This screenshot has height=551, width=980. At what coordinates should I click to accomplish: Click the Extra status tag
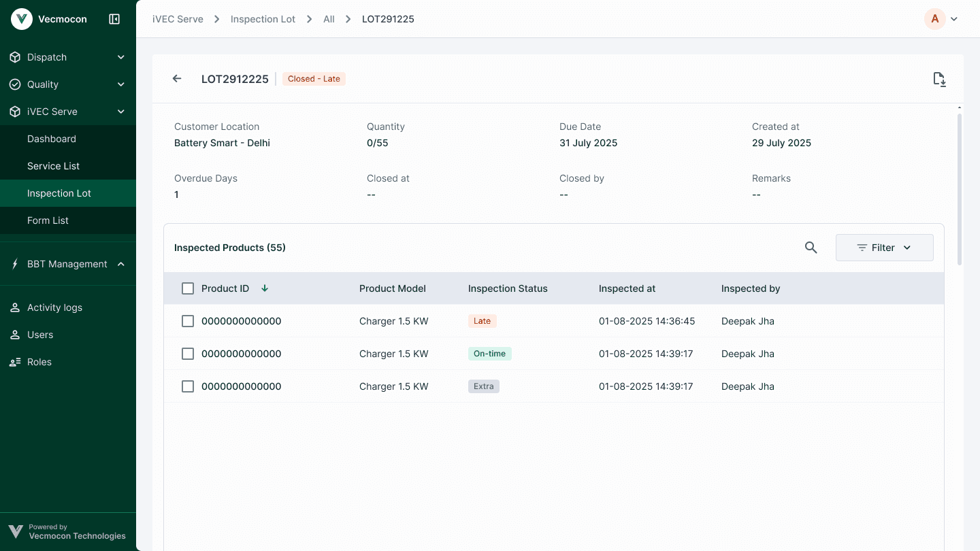click(x=483, y=386)
